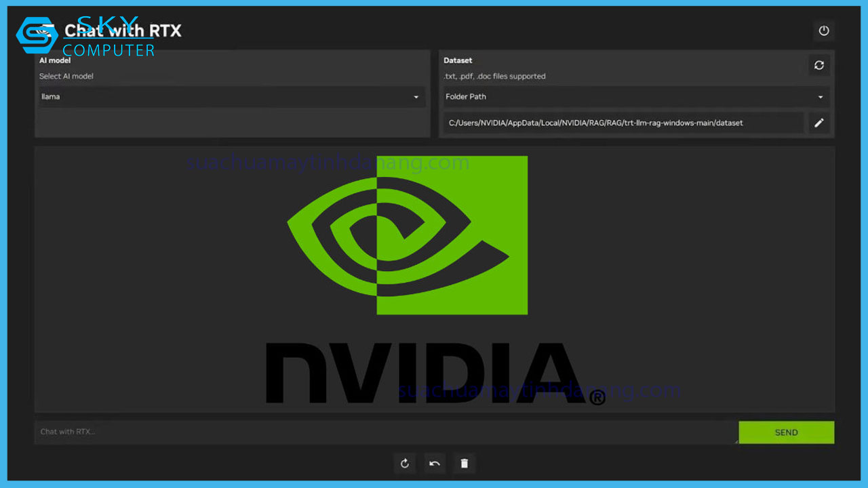
Task: Delete the chat using the trash icon
Action: 465,464
